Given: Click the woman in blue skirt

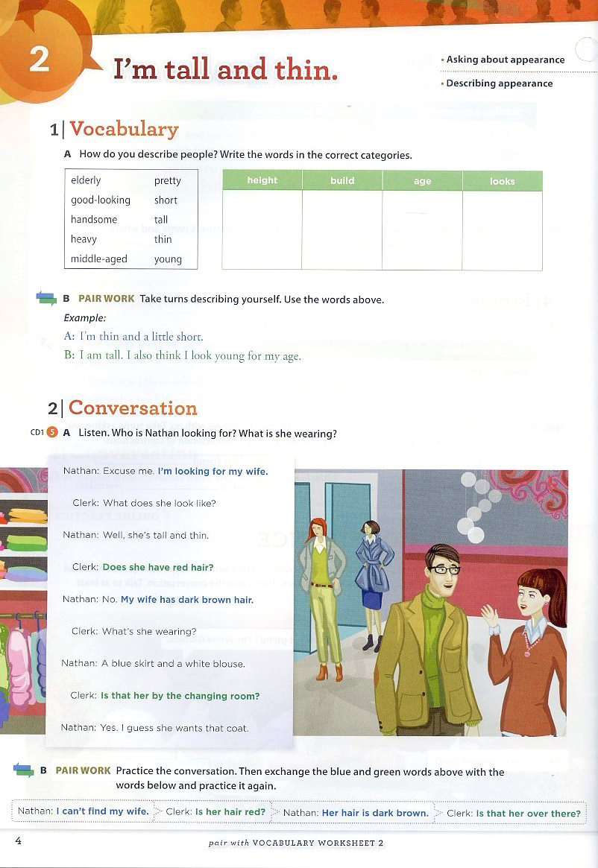Looking at the screenshot, I should coord(374,585).
